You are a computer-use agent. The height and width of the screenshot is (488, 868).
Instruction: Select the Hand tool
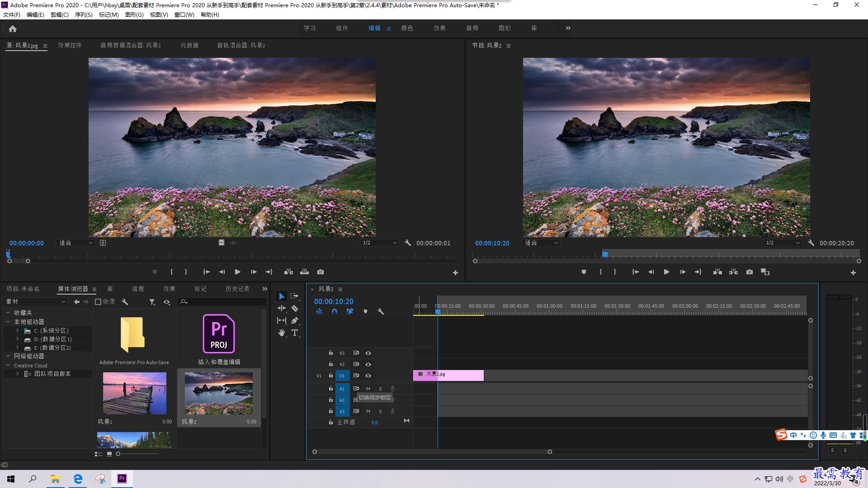(x=282, y=333)
